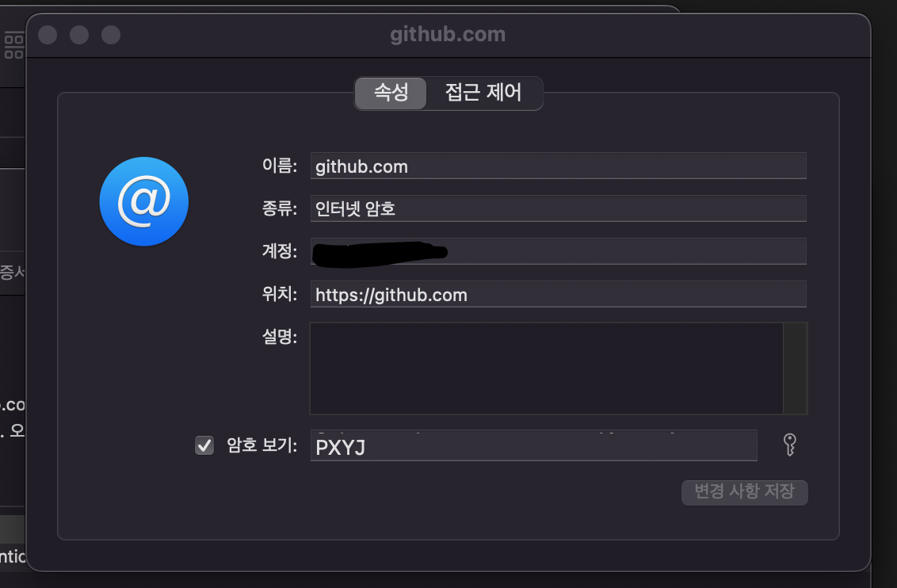
Task: Click the 종류 field showing 인터넷 암호
Action: coord(559,208)
